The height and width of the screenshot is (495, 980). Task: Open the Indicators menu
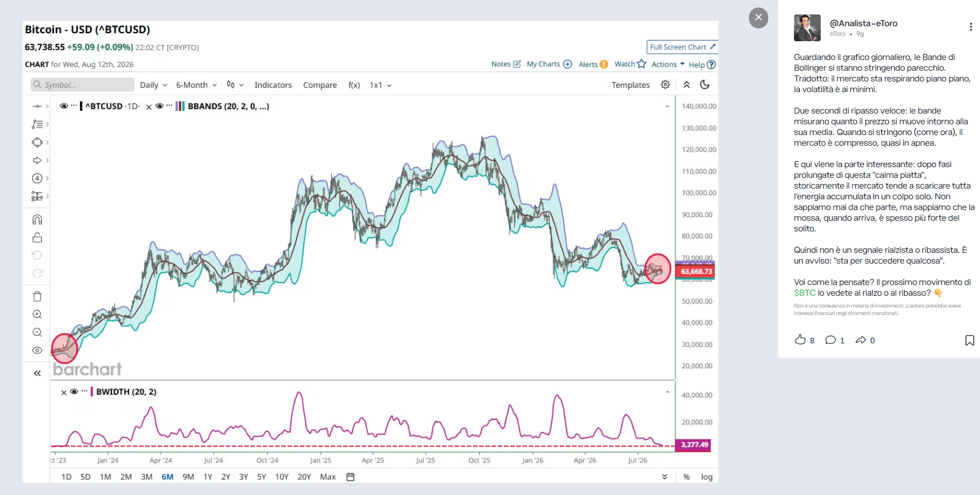(x=273, y=85)
